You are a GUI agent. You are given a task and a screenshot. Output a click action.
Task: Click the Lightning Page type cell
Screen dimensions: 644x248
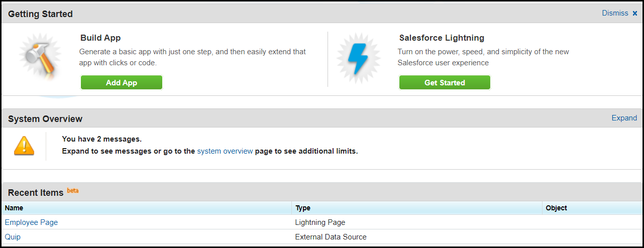[x=320, y=222]
